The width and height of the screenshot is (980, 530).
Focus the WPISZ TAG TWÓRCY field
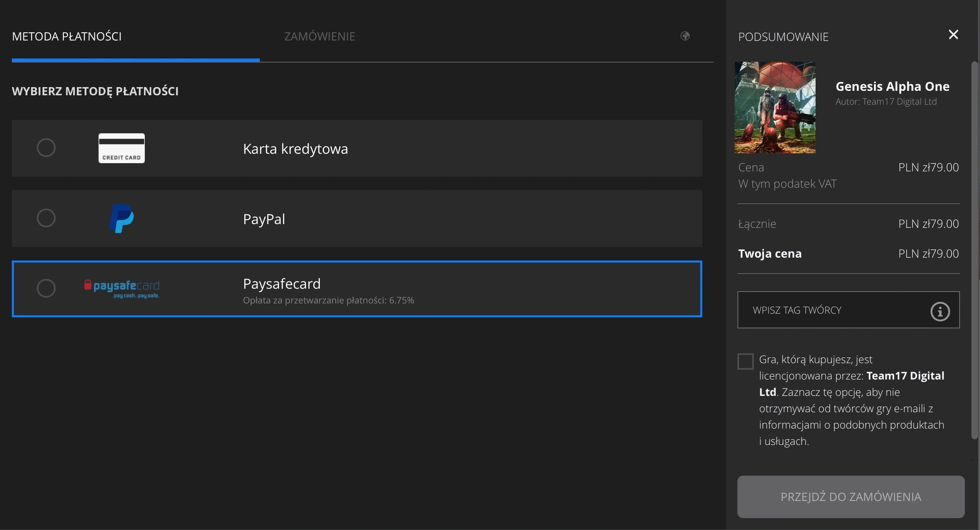(848, 310)
